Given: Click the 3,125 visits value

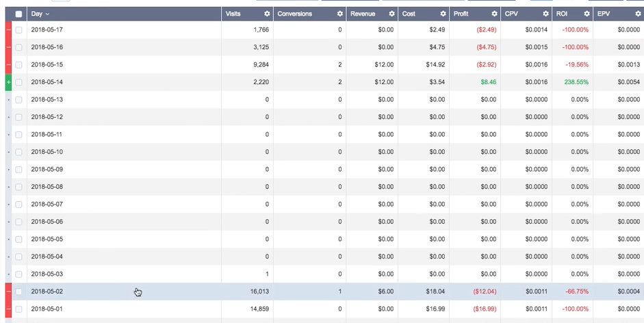Looking at the screenshot, I should tap(261, 47).
